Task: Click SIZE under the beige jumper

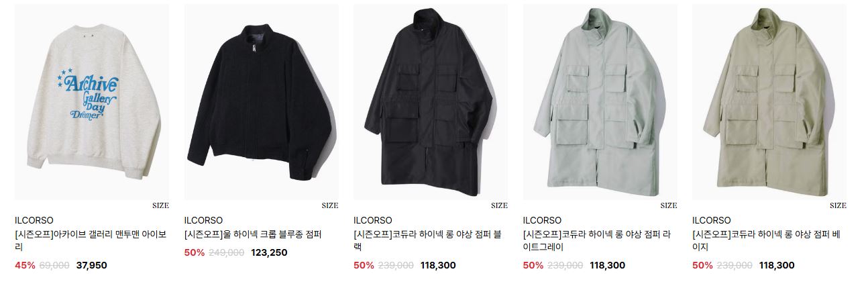Action: point(838,205)
